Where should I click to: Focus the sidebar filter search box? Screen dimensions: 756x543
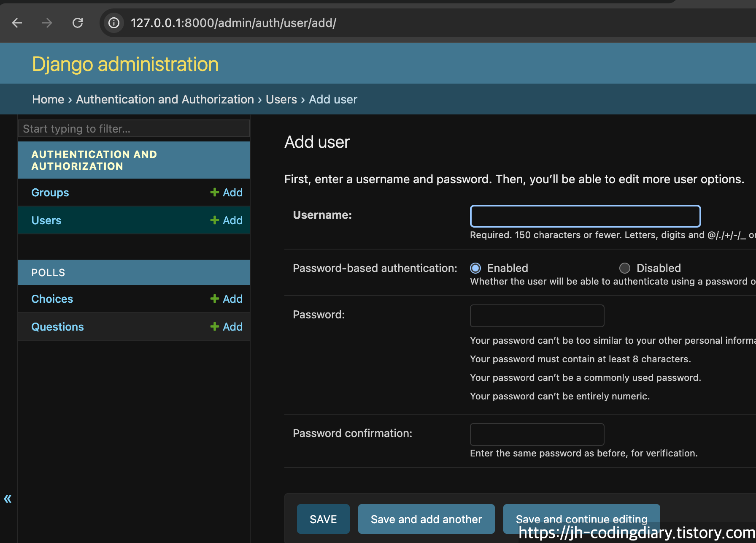click(134, 128)
